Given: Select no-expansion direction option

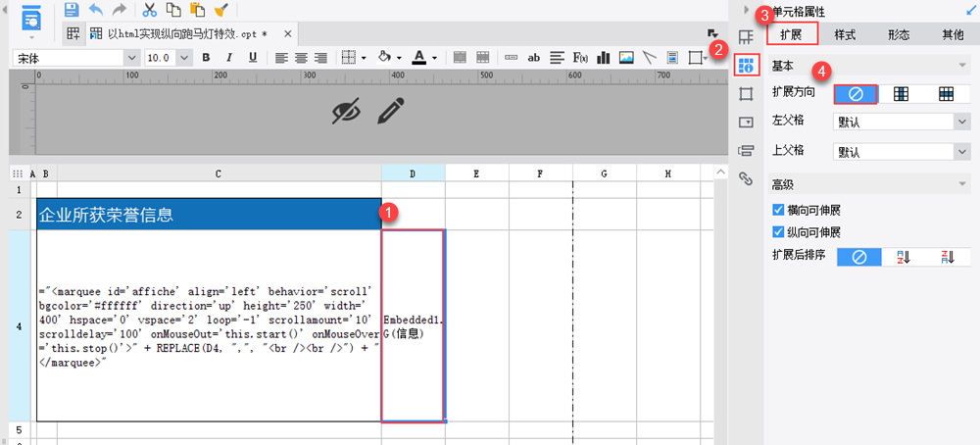Looking at the screenshot, I should 856,94.
